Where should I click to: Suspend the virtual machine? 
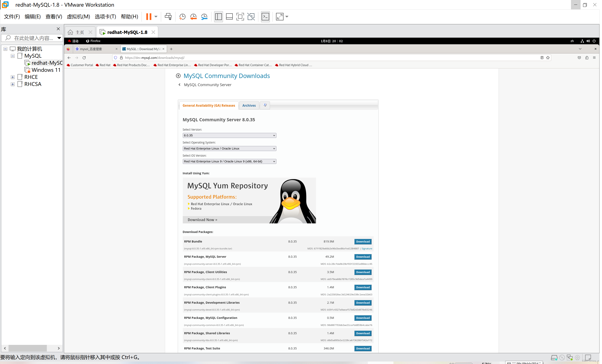(x=149, y=16)
